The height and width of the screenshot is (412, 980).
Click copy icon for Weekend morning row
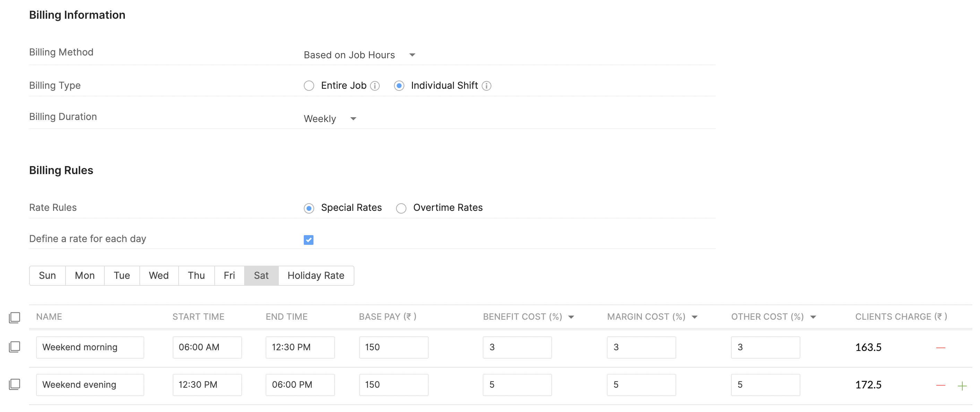15,347
